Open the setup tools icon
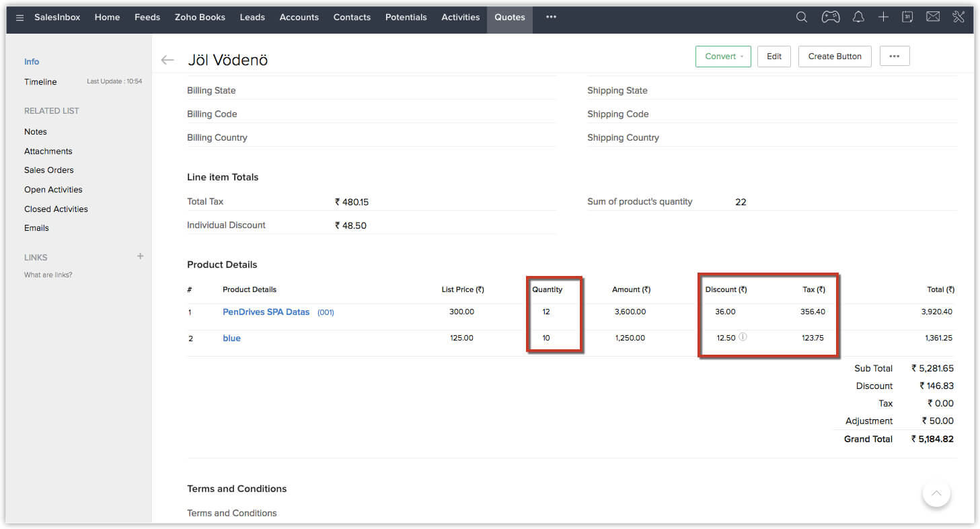 click(x=958, y=17)
